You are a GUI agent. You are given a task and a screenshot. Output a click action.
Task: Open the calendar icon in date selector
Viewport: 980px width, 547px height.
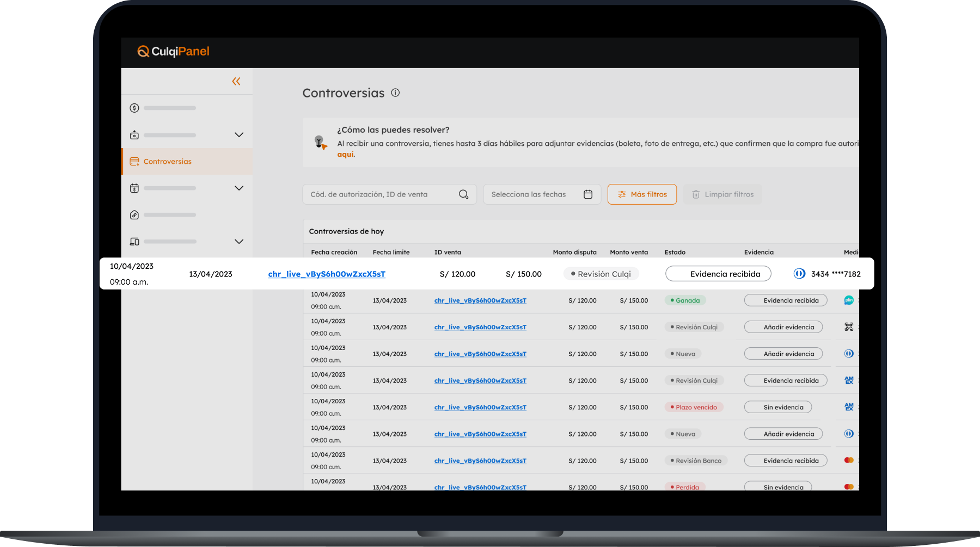point(588,194)
